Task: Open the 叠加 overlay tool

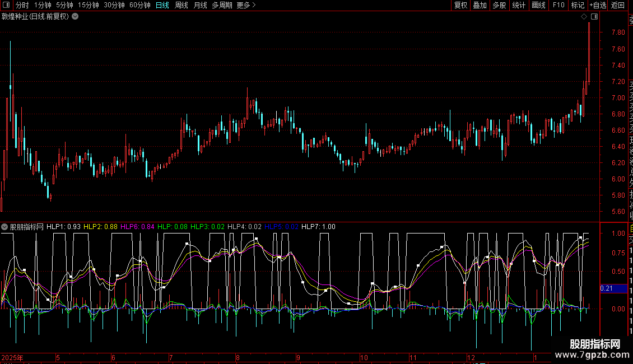Action: [480, 5]
